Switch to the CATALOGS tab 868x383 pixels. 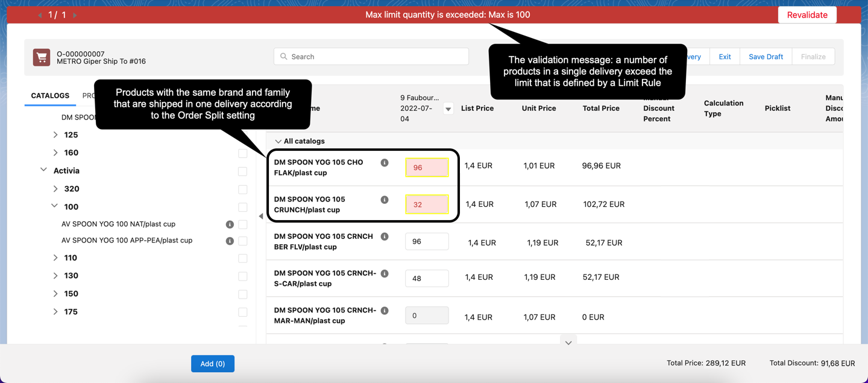point(49,95)
